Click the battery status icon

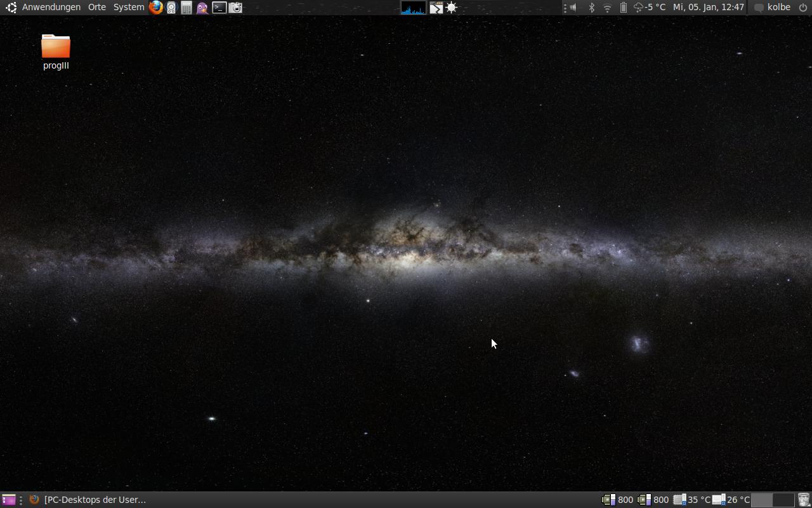coord(623,8)
